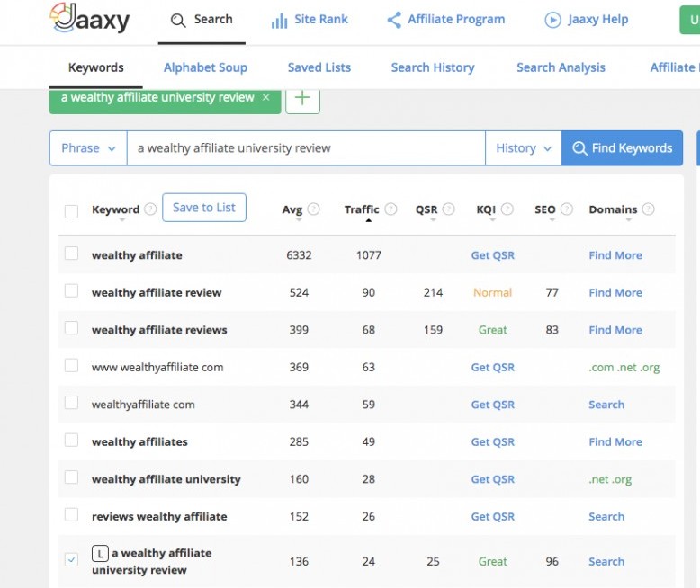Click the help icon next to KQI column
The image size is (700, 588).
[507, 209]
